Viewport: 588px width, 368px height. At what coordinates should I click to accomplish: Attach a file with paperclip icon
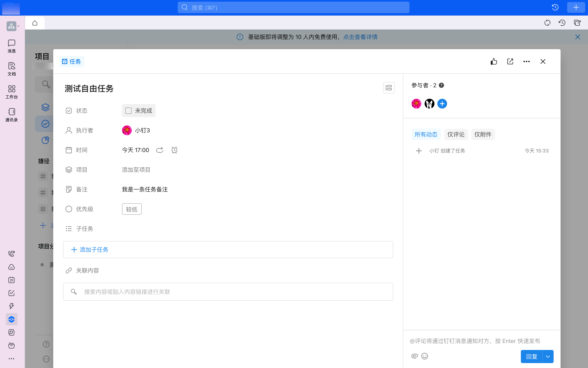click(x=415, y=356)
